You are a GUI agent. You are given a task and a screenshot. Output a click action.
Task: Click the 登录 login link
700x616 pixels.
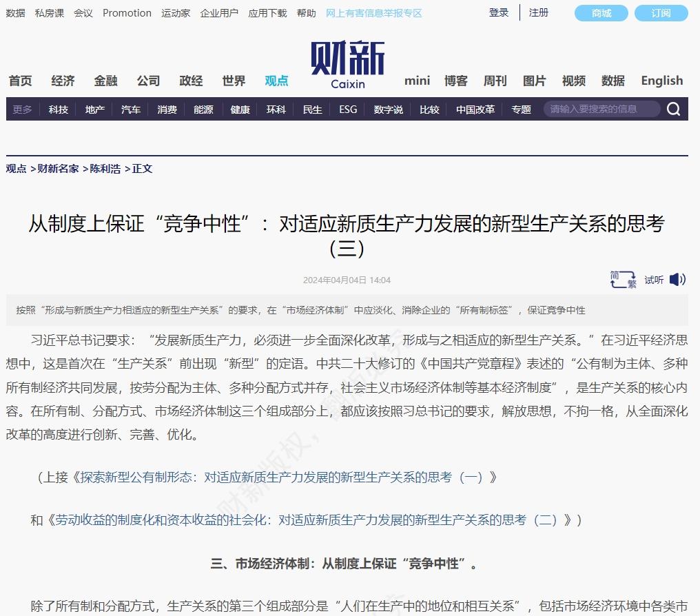(x=498, y=12)
